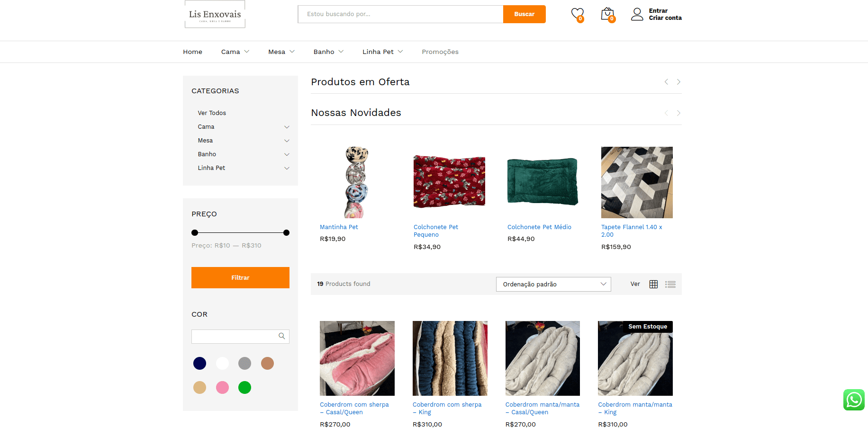Go to next Nossas Novidades slide
This screenshot has height=436, width=868.
pos(678,113)
